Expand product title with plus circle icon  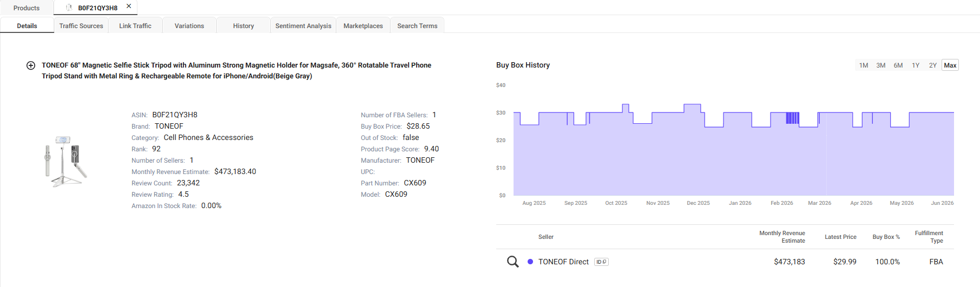point(31,65)
